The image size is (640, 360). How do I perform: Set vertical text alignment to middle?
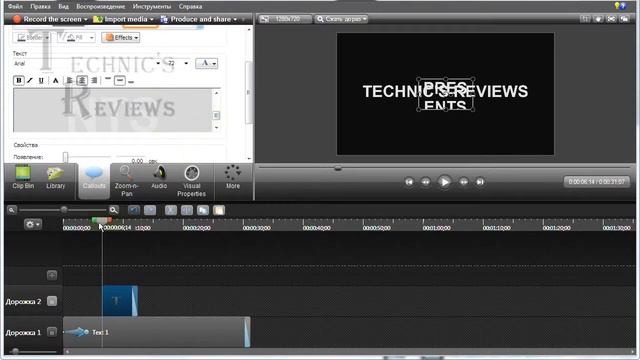(120, 80)
